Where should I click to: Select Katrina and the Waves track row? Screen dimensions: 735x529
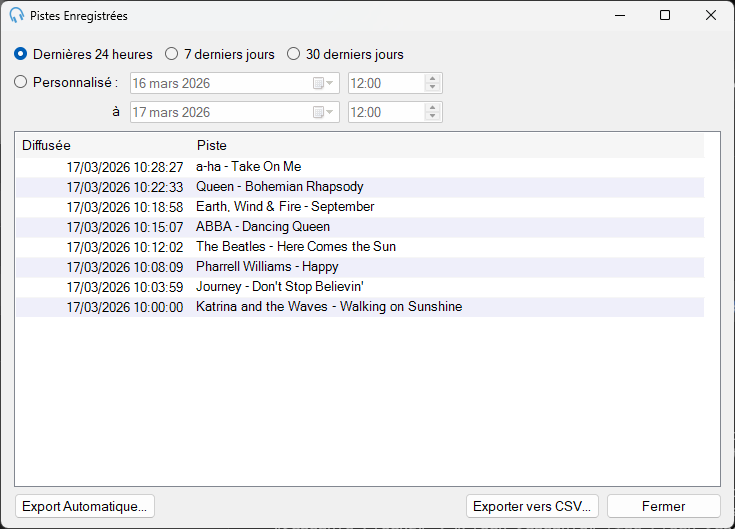click(x=360, y=307)
